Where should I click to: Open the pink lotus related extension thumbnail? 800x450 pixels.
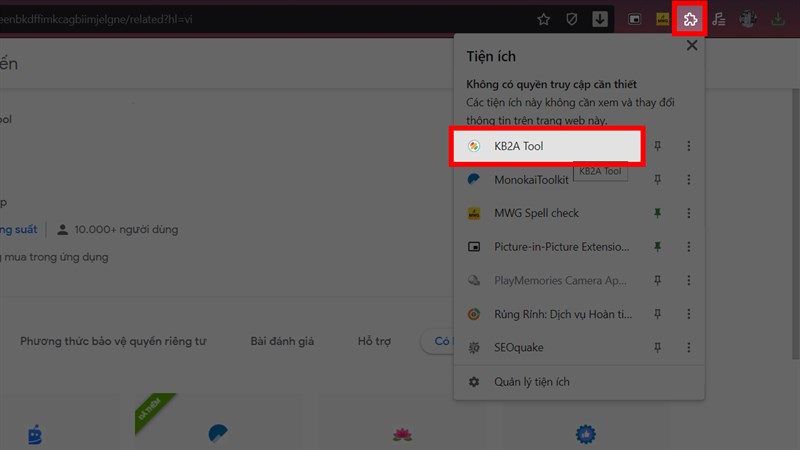click(403, 435)
